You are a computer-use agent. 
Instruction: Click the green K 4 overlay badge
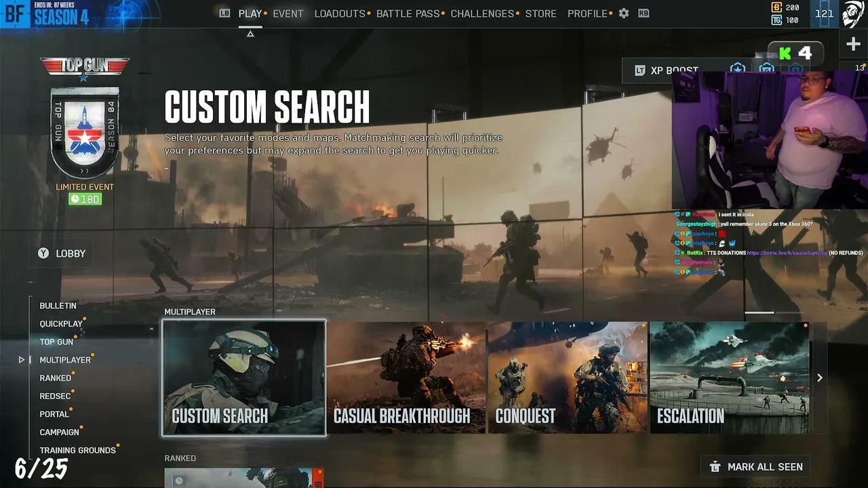(x=795, y=52)
